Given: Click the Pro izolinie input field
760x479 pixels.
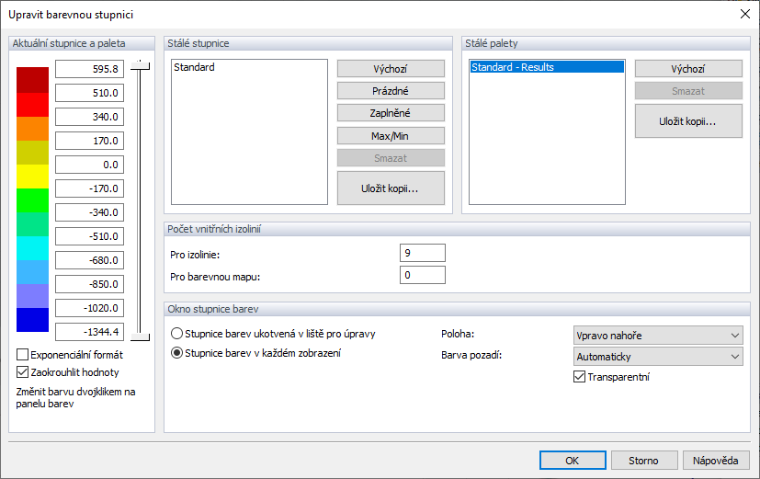Looking at the screenshot, I should point(423,253).
